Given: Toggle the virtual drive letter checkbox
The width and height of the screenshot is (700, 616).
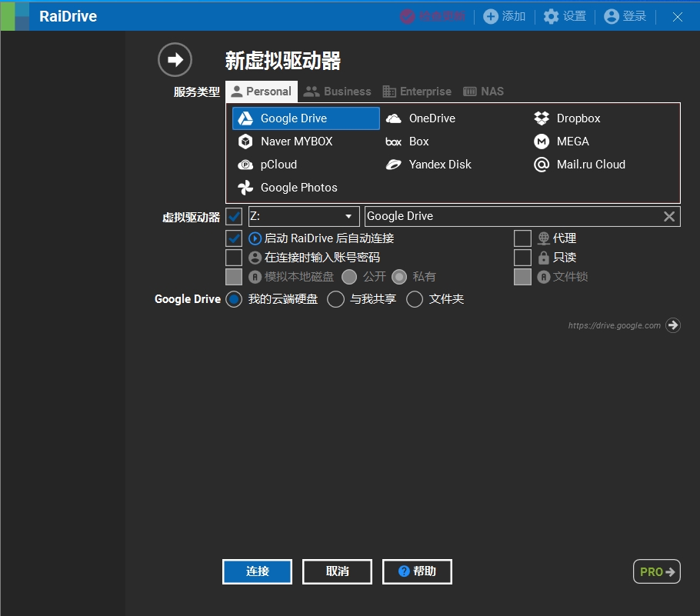Looking at the screenshot, I should pyautogui.click(x=234, y=217).
